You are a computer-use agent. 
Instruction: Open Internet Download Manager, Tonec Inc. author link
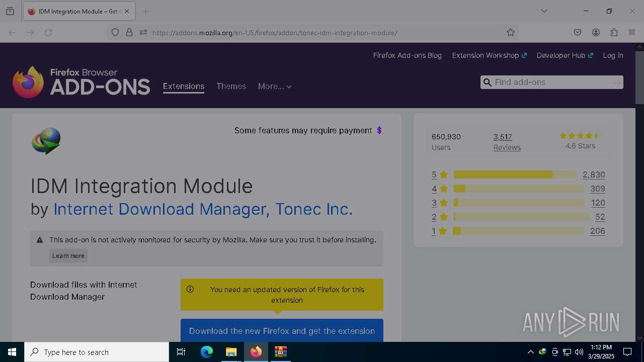click(x=203, y=209)
